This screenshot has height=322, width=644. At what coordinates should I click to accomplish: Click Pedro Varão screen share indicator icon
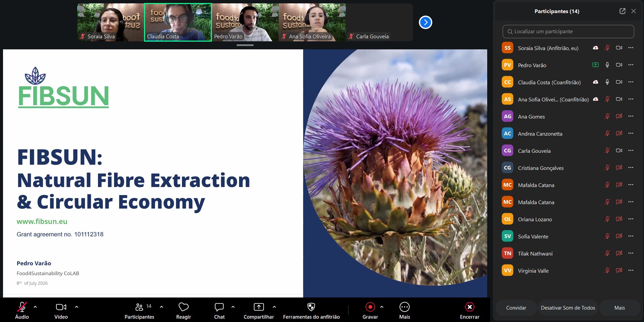point(595,65)
